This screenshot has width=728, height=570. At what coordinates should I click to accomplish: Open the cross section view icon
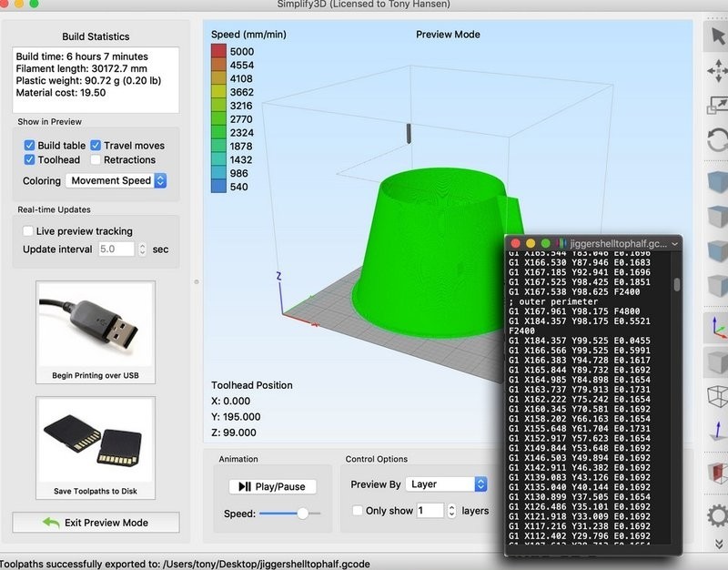(x=716, y=472)
